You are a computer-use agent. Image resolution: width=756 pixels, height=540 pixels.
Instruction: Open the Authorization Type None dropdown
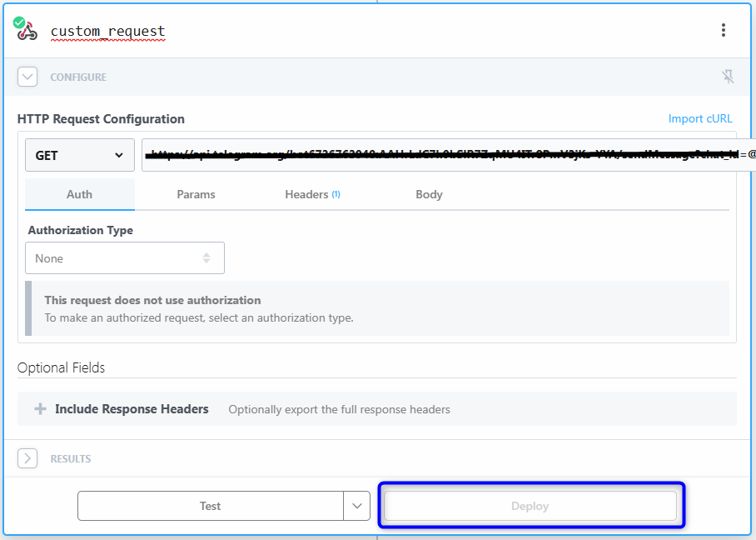tap(125, 258)
